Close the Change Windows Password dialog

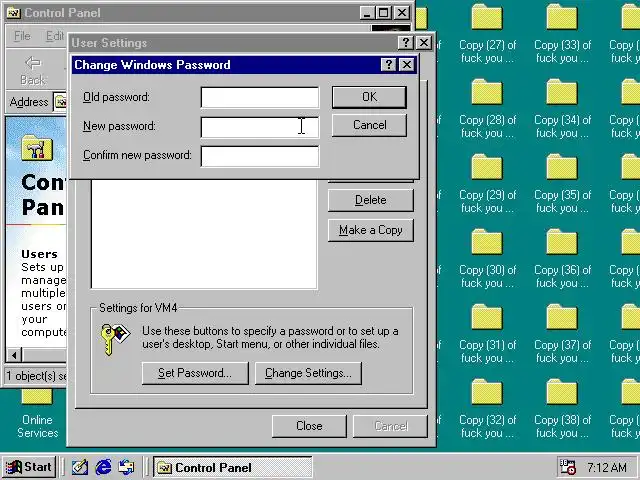point(407,64)
